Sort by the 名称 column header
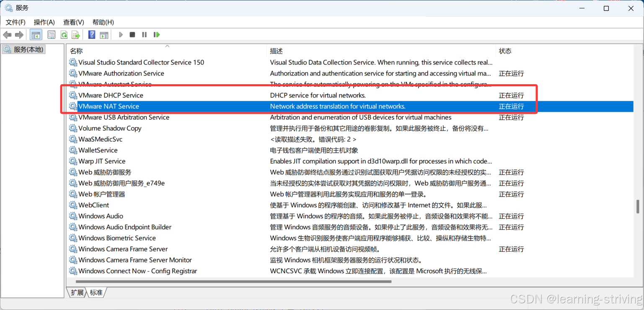 pyautogui.click(x=166, y=51)
